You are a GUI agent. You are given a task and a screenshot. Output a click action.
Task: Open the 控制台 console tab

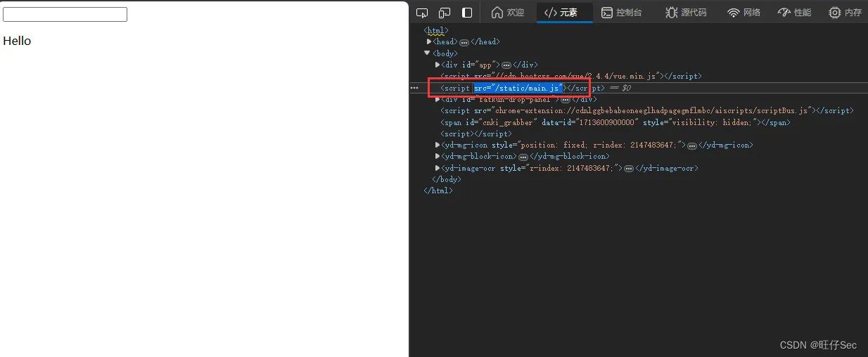[x=621, y=13]
